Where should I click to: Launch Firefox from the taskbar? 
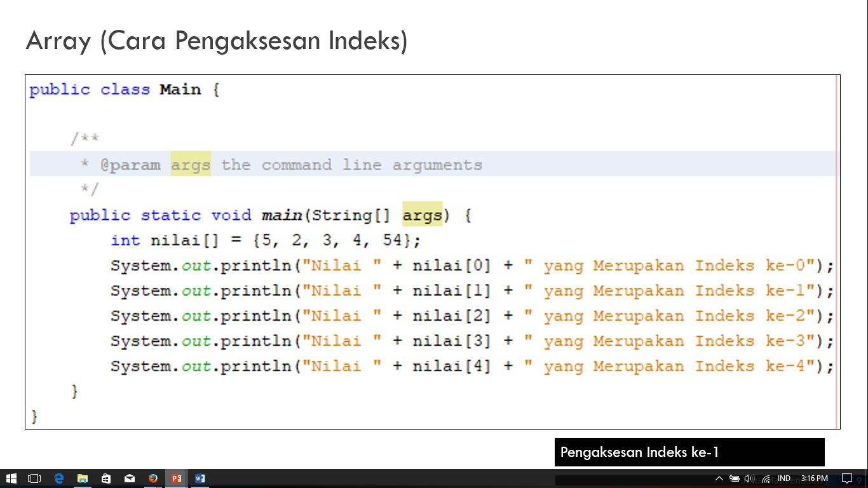pyautogui.click(x=151, y=478)
